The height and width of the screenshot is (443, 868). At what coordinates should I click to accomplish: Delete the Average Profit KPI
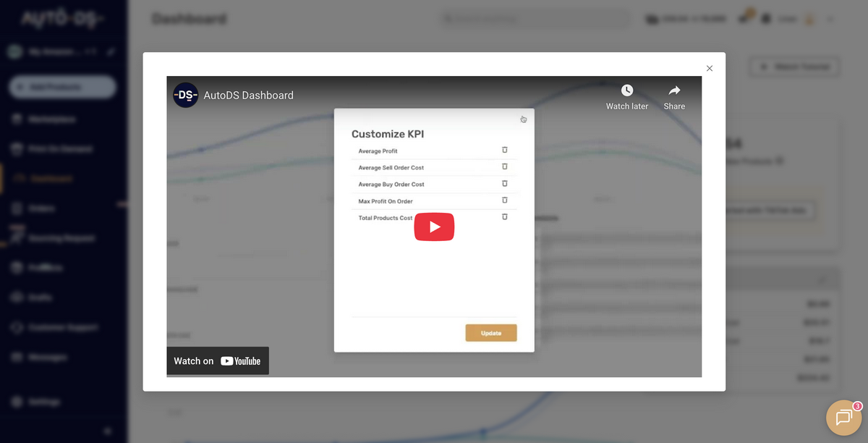click(x=504, y=150)
